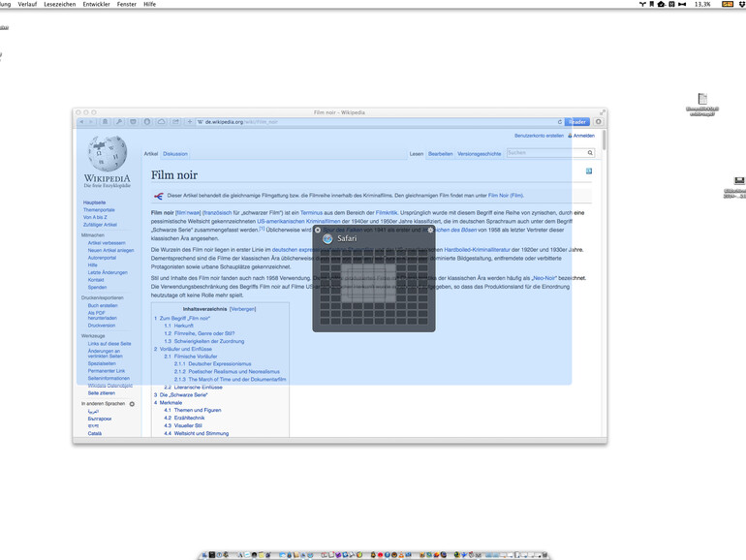Open the Lesezeichen menu
Viewport: 746px width, 560px height.
tap(59, 4)
